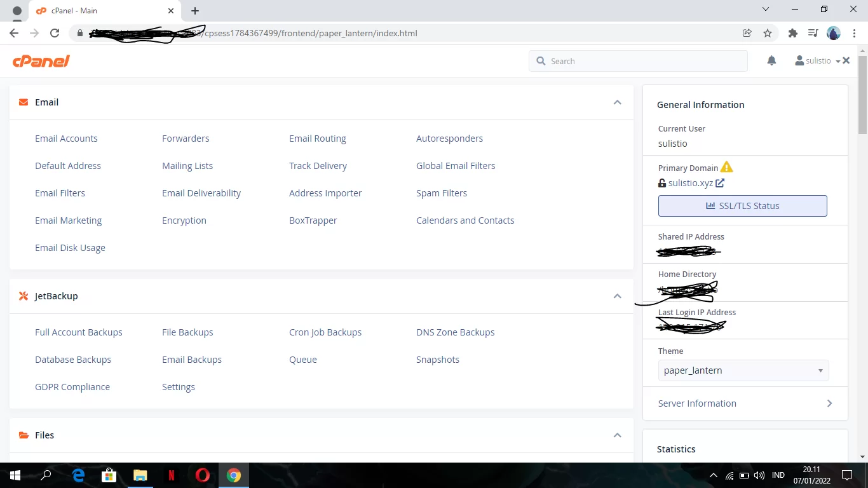Click the cPanel logo
The width and height of the screenshot is (868, 488).
click(x=41, y=61)
